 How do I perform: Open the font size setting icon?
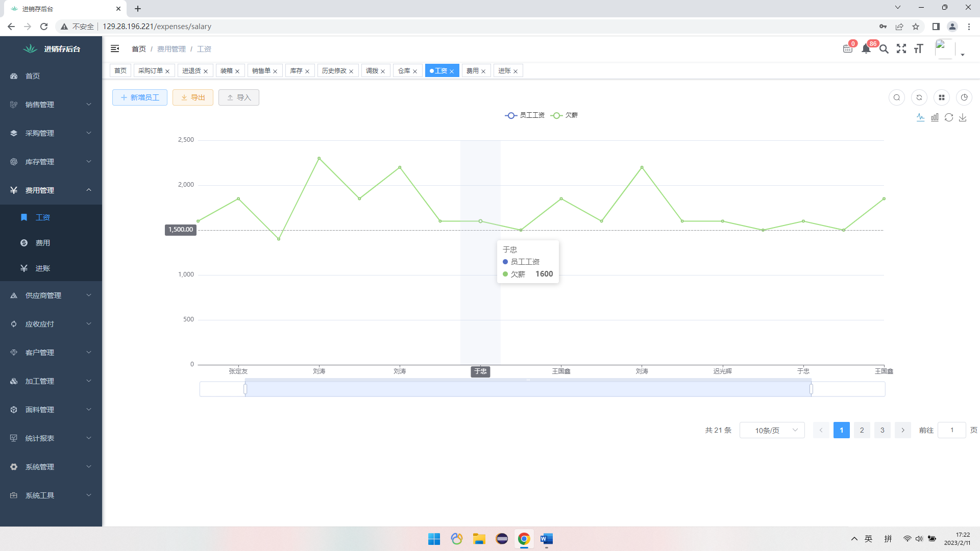(x=919, y=48)
